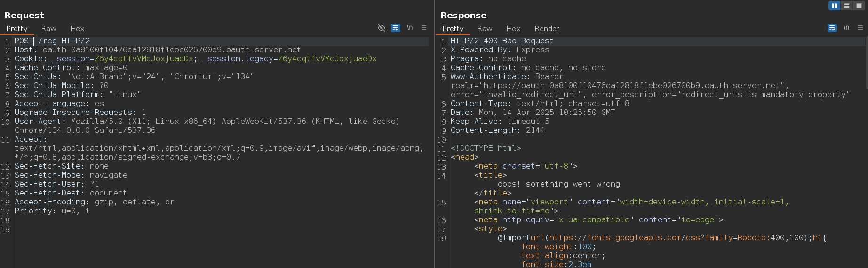Screen dimensions: 868x268
Task: Click the Sec-Fetch-Dest: document header
Action: coord(71,193)
